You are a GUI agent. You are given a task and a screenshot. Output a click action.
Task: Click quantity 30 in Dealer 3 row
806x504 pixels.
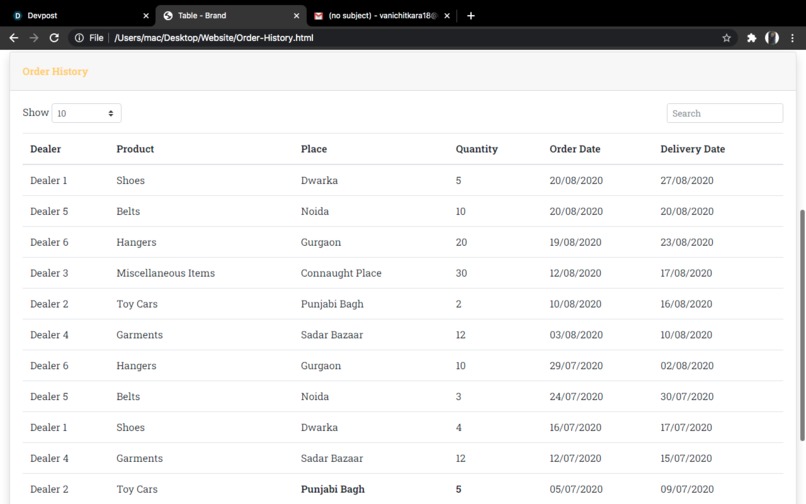461,273
